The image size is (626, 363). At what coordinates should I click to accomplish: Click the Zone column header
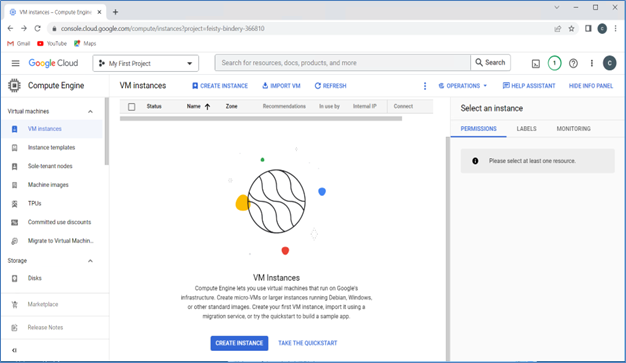232,107
